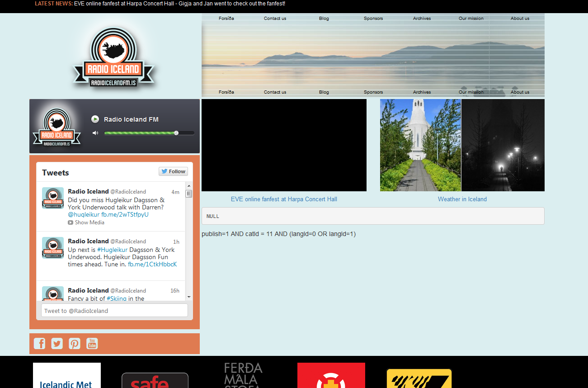Open the safe sponsor logo
Image resolution: width=588 pixels, height=388 pixels.
155,380
